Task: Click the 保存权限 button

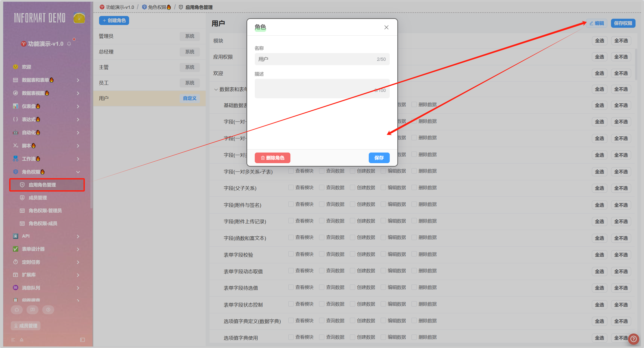Action: pyautogui.click(x=623, y=23)
